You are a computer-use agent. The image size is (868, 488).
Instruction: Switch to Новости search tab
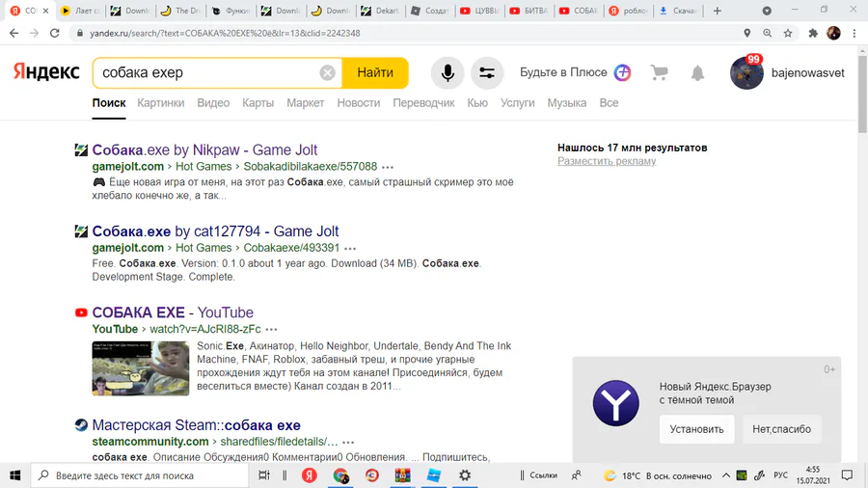[359, 103]
